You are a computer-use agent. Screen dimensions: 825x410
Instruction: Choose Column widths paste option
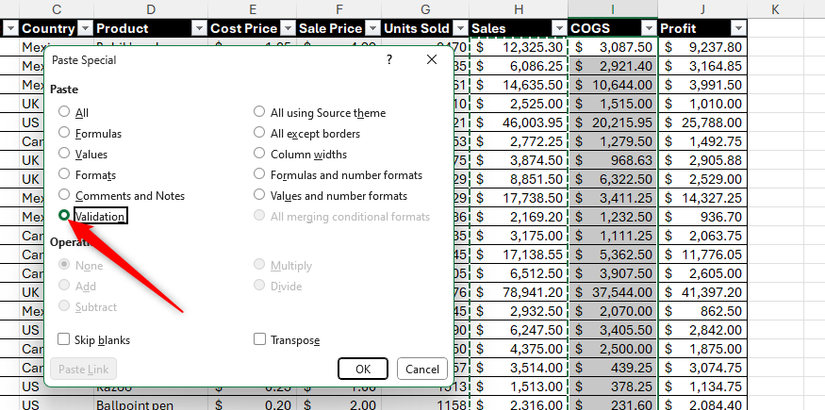(x=259, y=153)
